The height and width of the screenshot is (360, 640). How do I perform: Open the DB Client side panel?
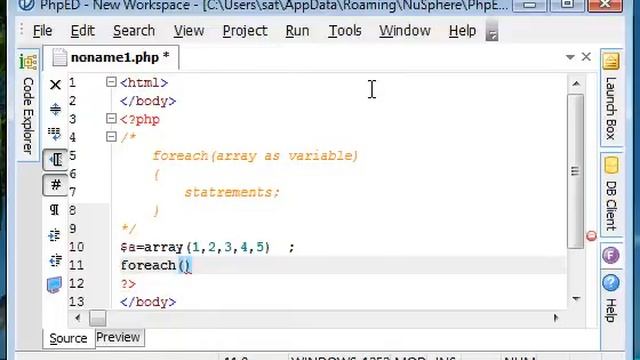pyautogui.click(x=611, y=194)
